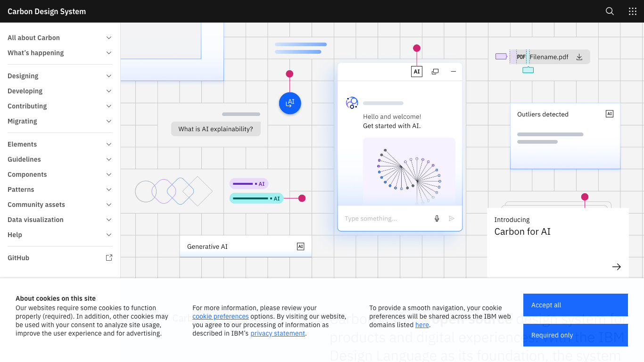Minimize the AI chat window

point(454,72)
